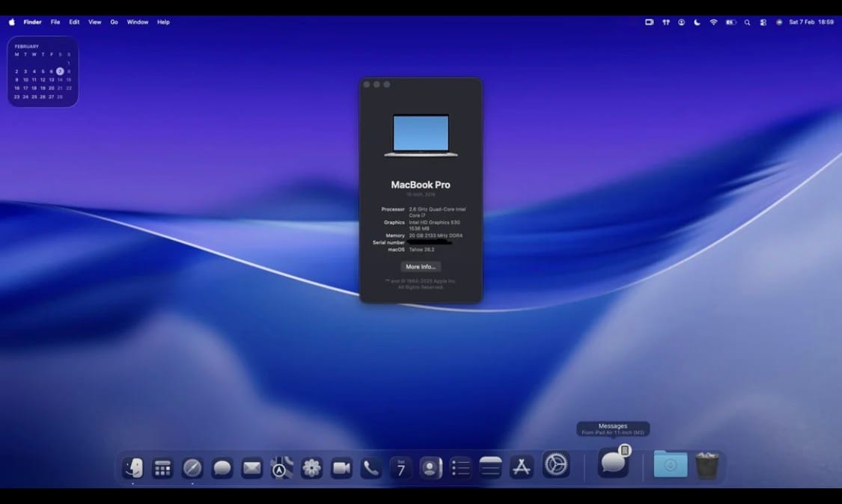Viewport: 842px width, 504px height.
Task: Launch Safari from the Dock
Action: click(x=192, y=469)
